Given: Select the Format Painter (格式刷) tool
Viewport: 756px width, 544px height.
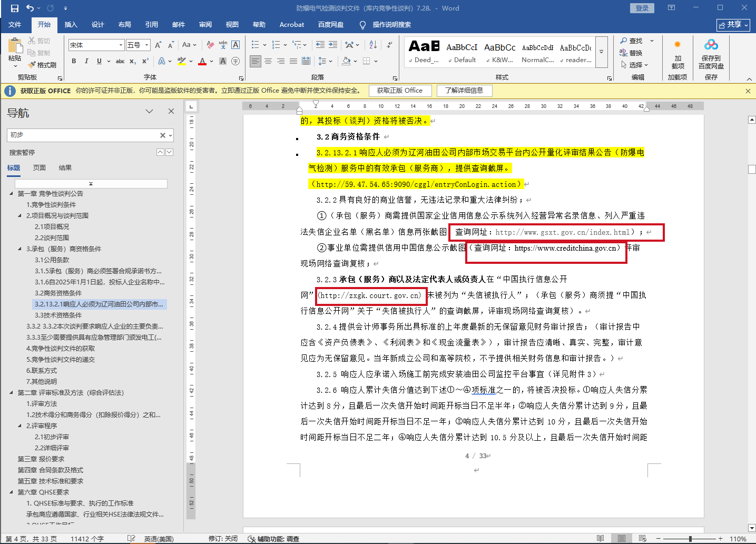Looking at the screenshot, I should [x=42, y=65].
